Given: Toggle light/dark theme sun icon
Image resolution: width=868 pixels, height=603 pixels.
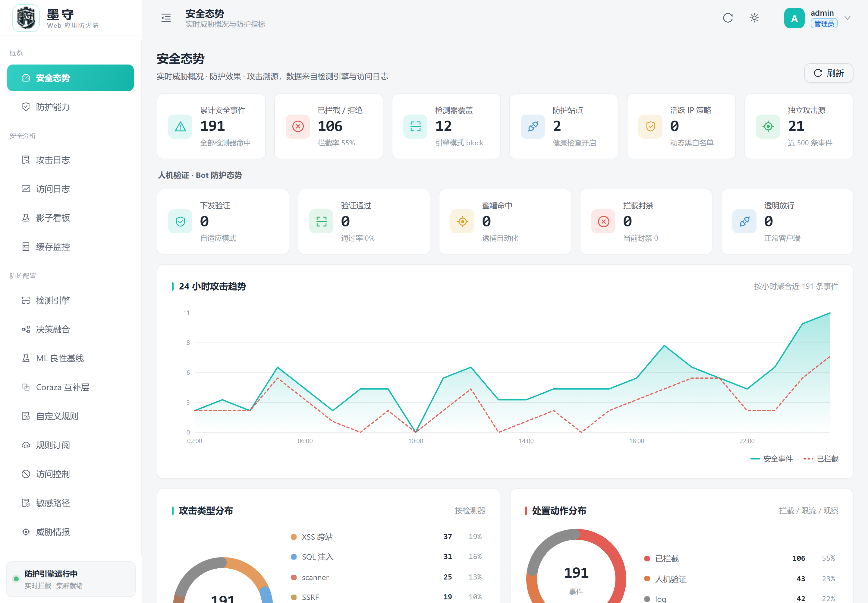Looking at the screenshot, I should (754, 18).
